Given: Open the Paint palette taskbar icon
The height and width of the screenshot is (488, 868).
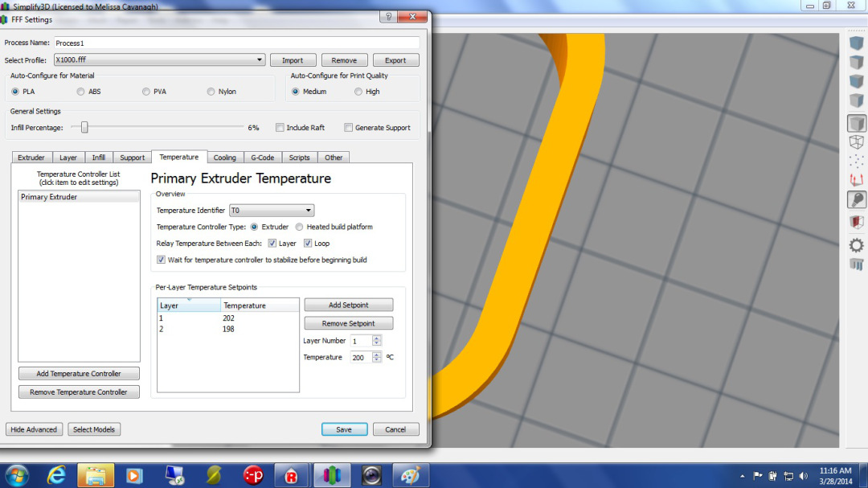Looking at the screenshot, I should click(411, 476).
